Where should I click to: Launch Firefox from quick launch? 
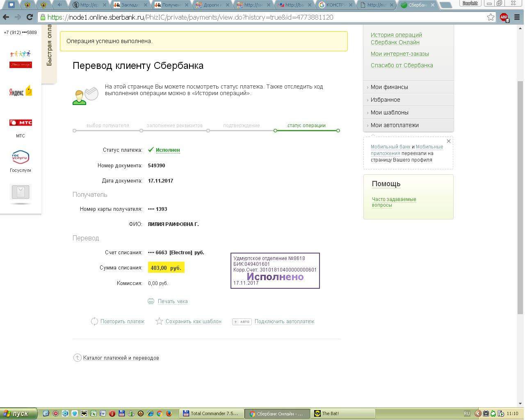168,413
